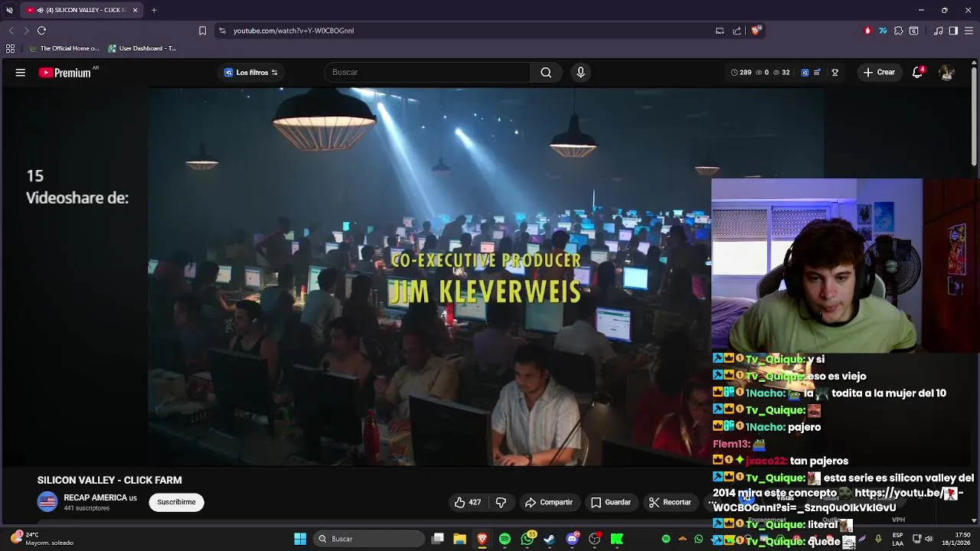Open Spotify from the taskbar
This screenshot has width=980, height=551.
505,539
